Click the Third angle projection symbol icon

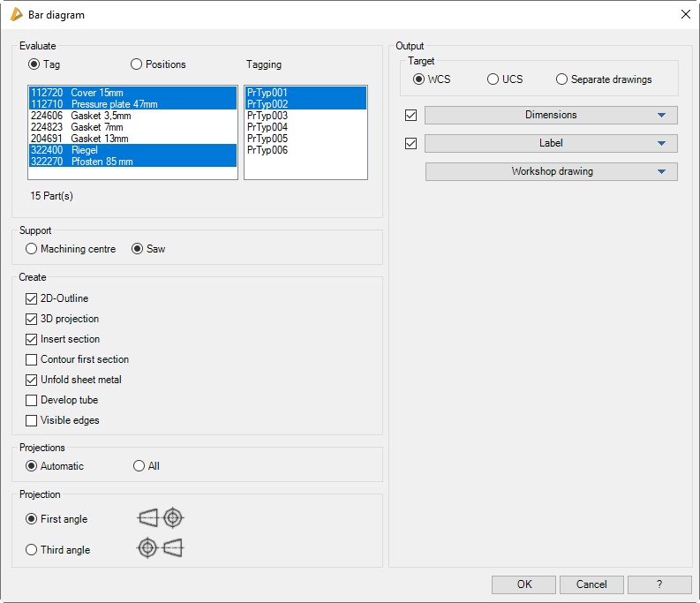[160, 548]
